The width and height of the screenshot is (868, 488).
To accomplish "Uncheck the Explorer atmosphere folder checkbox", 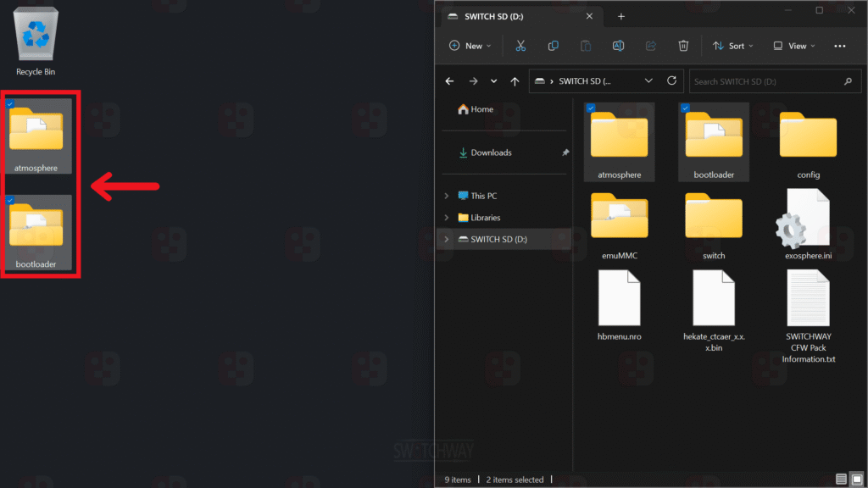I will [591, 108].
